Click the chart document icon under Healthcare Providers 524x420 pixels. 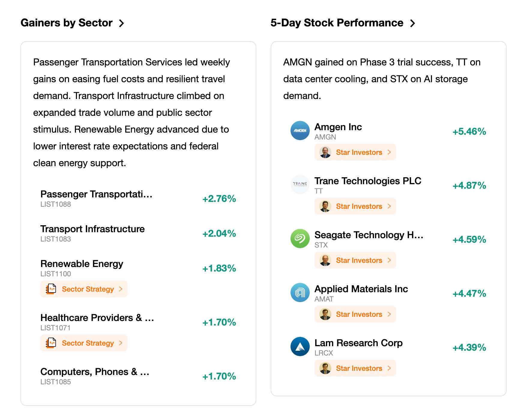[x=51, y=343]
